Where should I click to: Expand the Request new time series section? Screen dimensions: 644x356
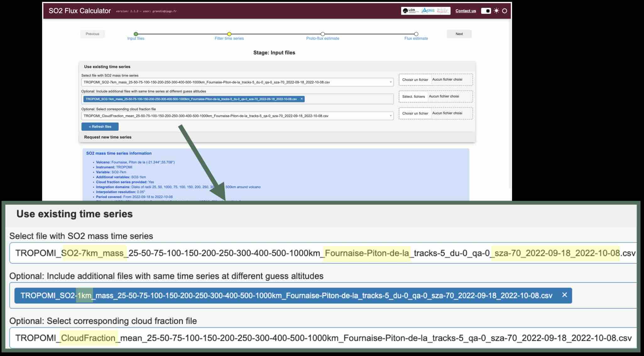click(108, 137)
